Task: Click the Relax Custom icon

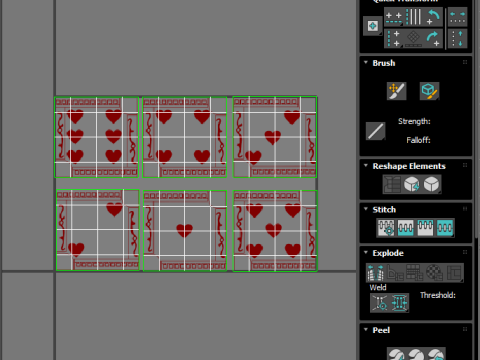Action: pyautogui.click(x=432, y=184)
